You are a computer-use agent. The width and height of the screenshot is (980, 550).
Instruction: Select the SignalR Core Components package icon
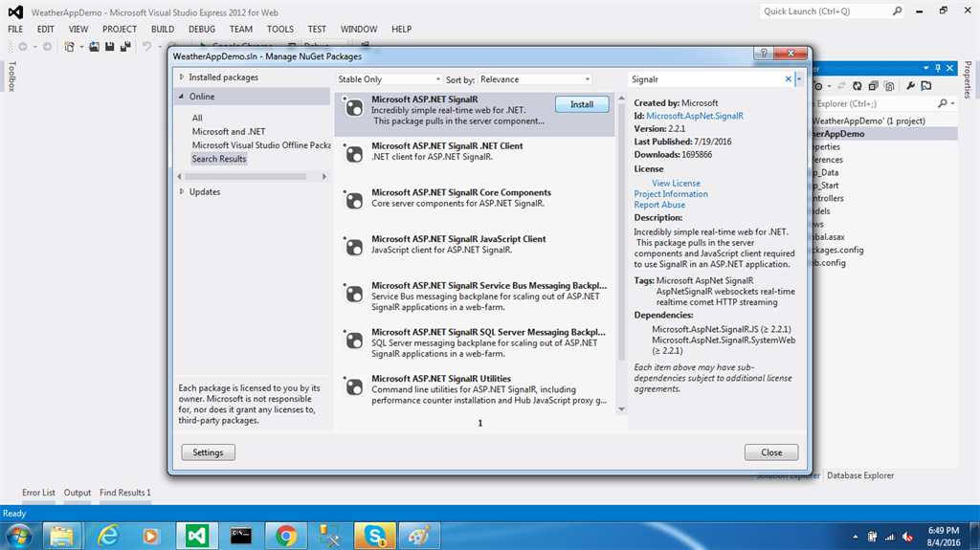pos(354,200)
